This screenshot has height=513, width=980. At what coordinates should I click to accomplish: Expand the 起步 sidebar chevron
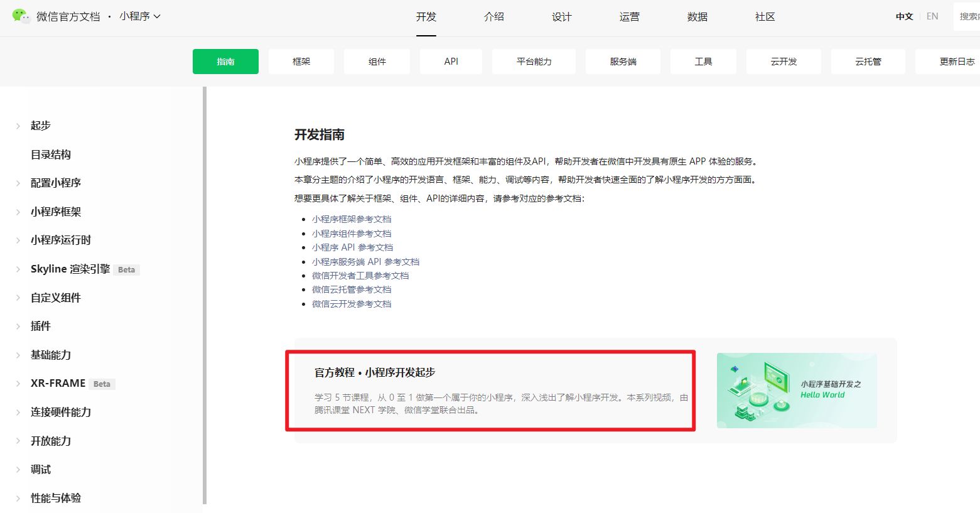(18, 126)
